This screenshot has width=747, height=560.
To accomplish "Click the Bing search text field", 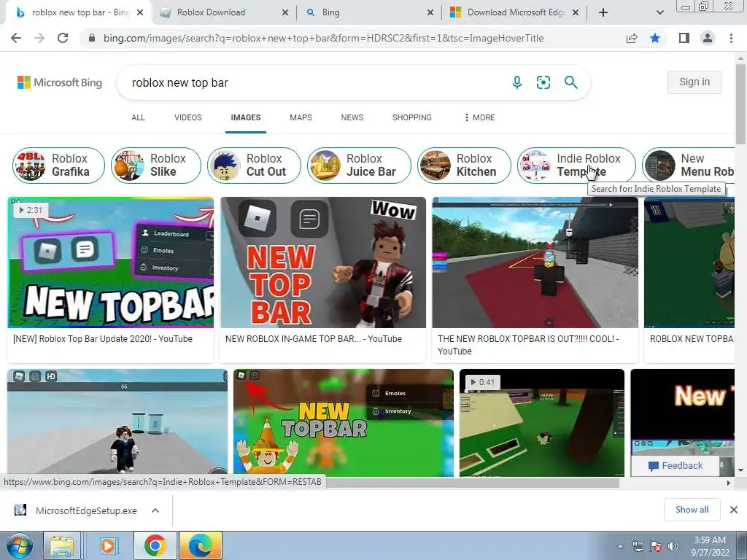I will click(x=314, y=83).
